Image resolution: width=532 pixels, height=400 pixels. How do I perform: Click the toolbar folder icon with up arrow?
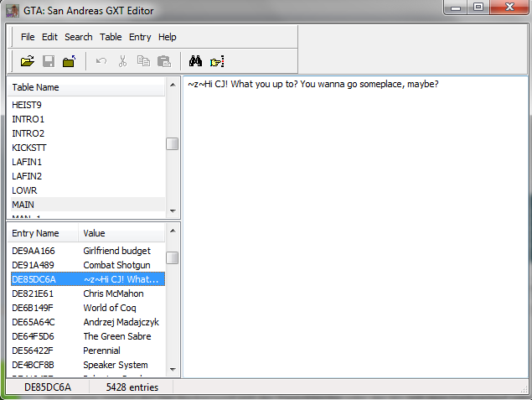[x=70, y=61]
